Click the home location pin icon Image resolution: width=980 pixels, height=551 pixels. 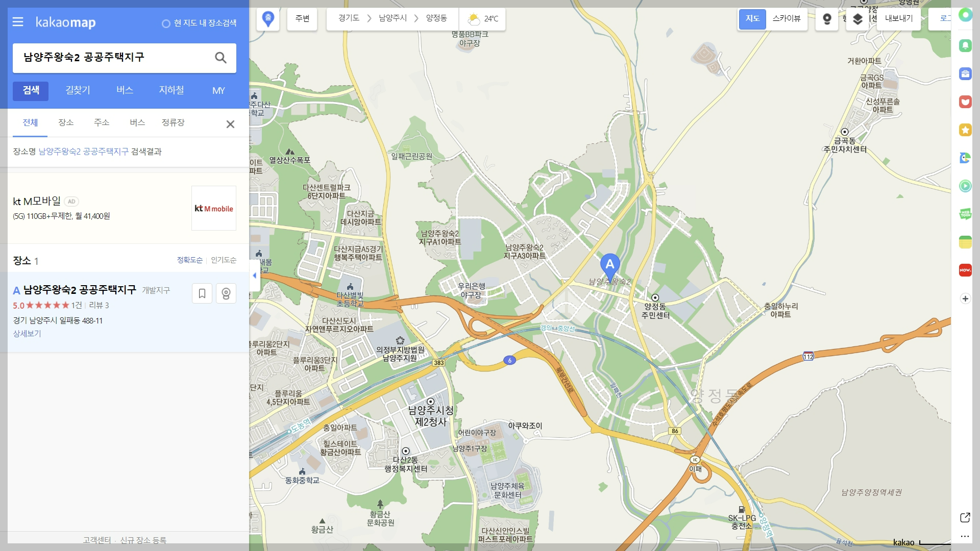(268, 19)
